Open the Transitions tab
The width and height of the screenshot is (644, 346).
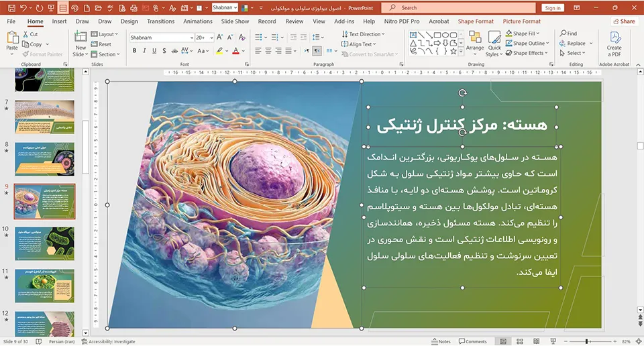(160, 21)
